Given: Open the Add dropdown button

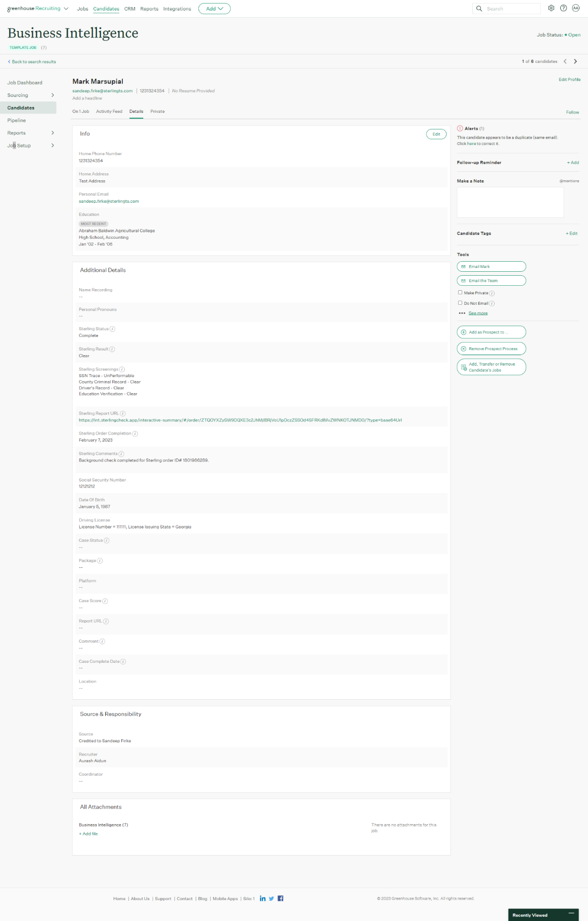Looking at the screenshot, I should 214,8.
